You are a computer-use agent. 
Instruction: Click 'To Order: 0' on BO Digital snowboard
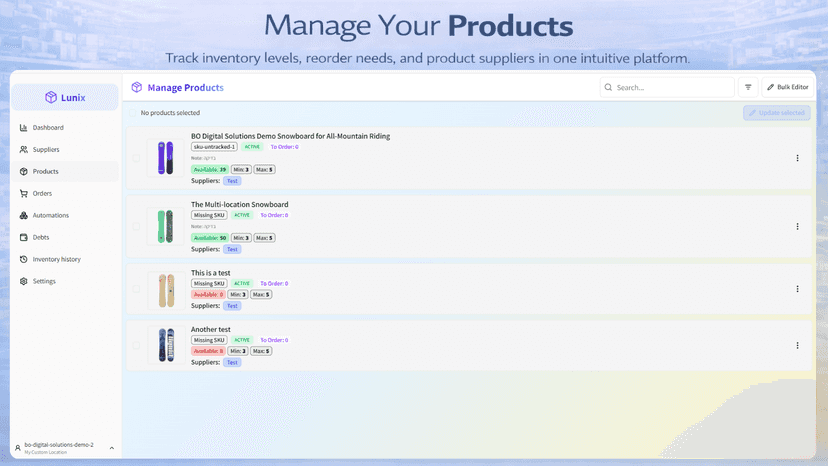point(285,147)
